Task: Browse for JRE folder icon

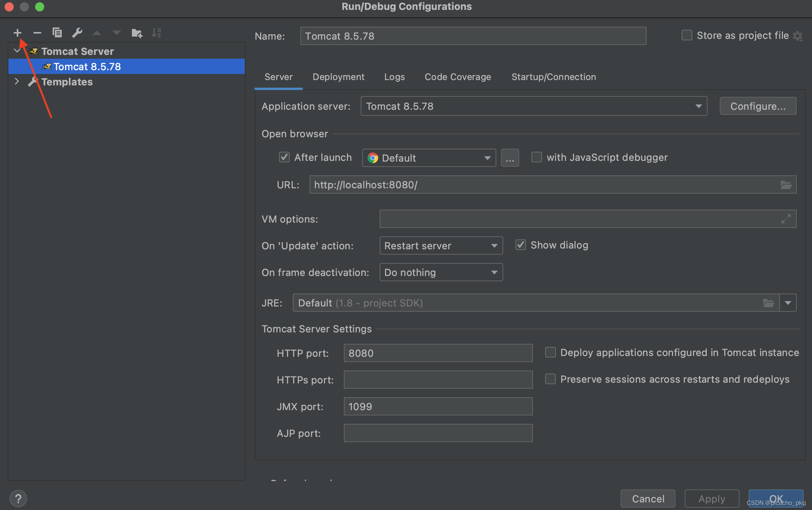Action: (768, 303)
